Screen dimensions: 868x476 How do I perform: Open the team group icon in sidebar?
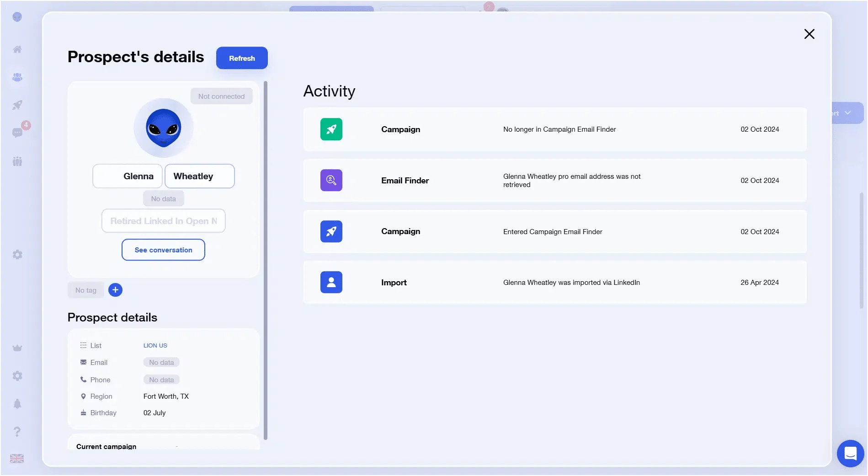(x=17, y=161)
